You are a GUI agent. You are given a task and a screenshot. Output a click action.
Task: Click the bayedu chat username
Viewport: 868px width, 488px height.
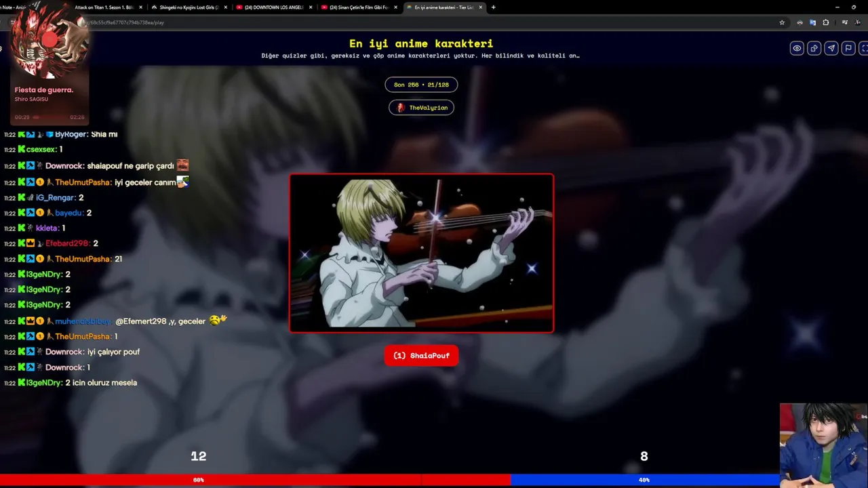pyautogui.click(x=69, y=213)
